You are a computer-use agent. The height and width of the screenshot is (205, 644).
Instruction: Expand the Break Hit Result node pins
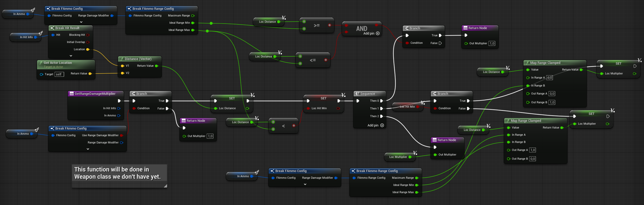(x=71, y=56)
